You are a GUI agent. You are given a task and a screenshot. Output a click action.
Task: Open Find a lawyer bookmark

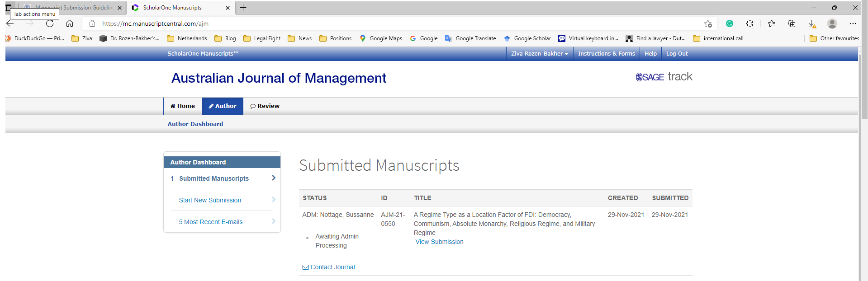pos(655,38)
